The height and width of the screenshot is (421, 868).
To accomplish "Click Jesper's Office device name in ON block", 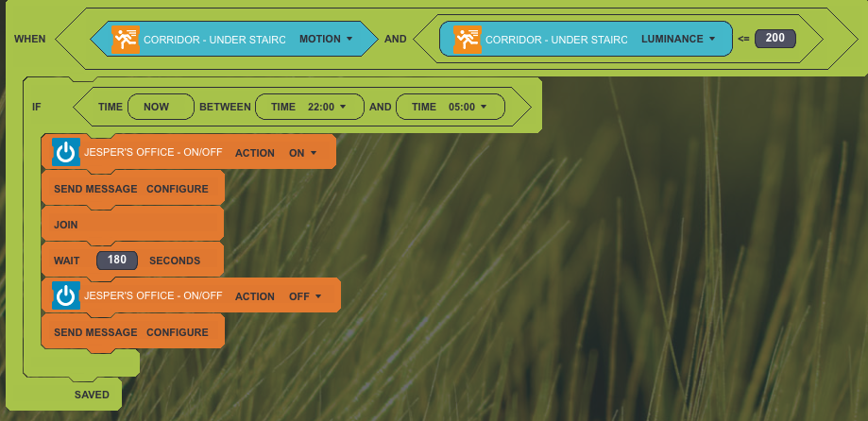I will click(x=153, y=152).
